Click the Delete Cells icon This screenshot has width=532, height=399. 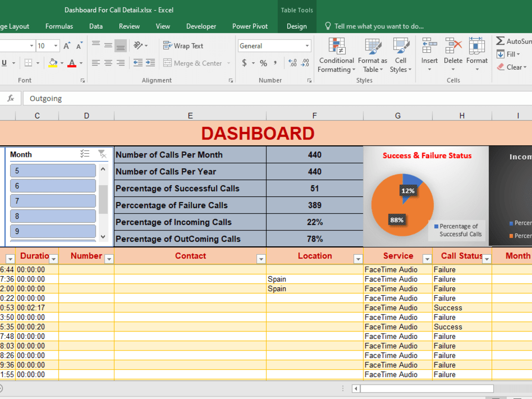[x=453, y=53]
